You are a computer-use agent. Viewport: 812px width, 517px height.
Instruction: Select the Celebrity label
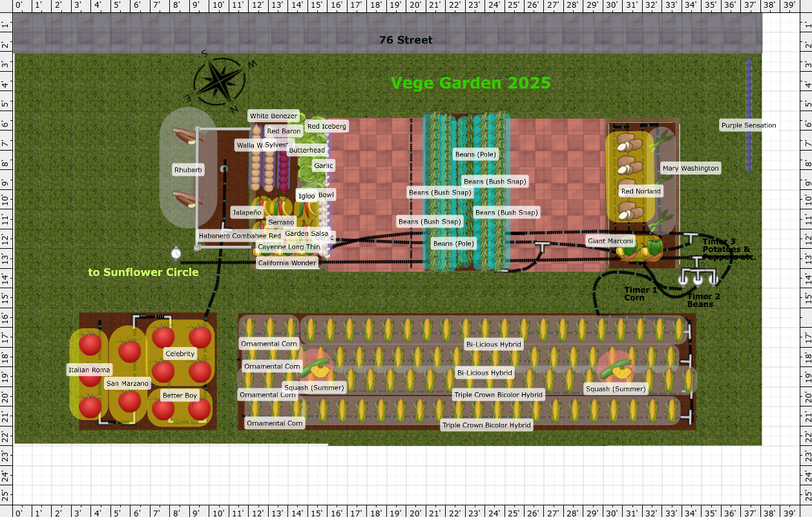point(180,353)
